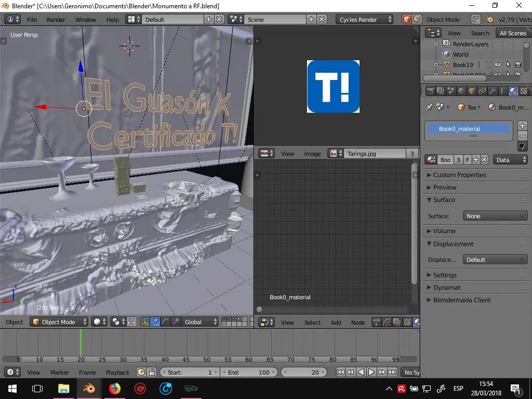Image resolution: width=532 pixels, height=399 pixels.
Task: Open the Surface None dropdown
Action: 495,216
